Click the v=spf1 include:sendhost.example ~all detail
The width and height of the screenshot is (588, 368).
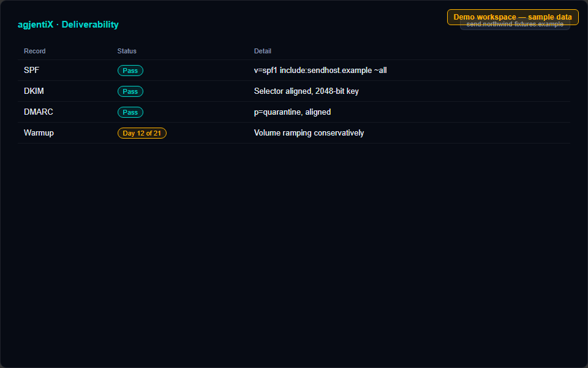pyautogui.click(x=320, y=70)
